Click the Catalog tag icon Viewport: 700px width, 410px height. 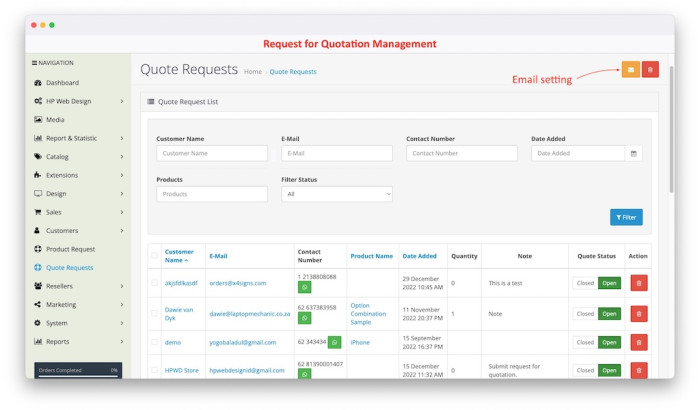pos(38,156)
